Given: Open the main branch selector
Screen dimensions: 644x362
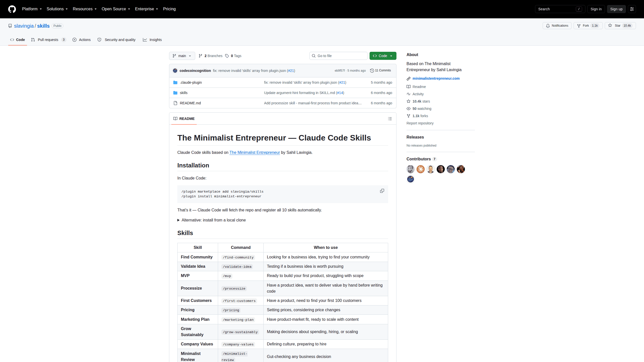Looking at the screenshot, I should pos(182,56).
